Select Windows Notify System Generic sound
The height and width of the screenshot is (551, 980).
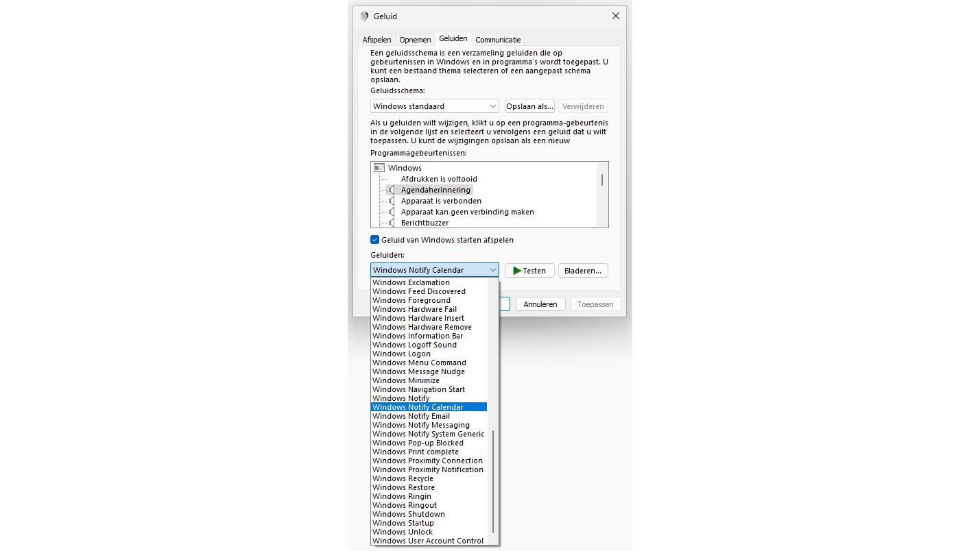click(429, 434)
